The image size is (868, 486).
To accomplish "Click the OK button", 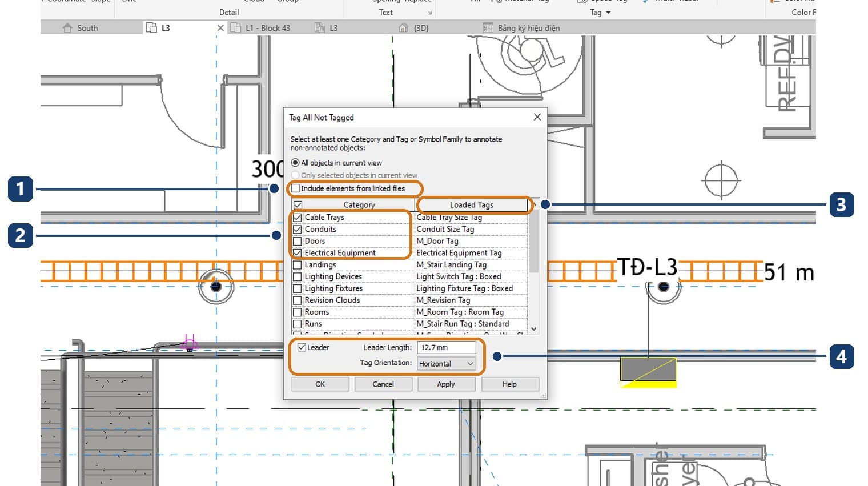I will 320,384.
